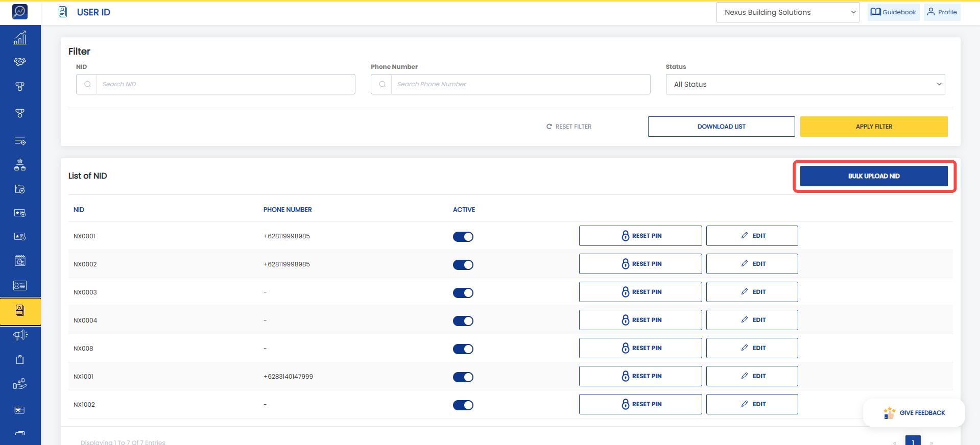This screenshot has width=980, height=445.
Task: Open the Profile menu
Action: [x=942, y=12]
